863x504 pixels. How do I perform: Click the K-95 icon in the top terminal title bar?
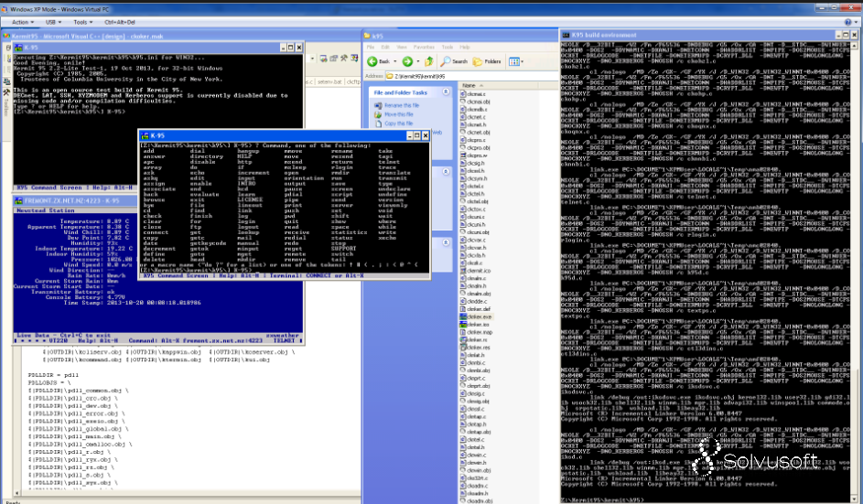(x=18, y=48)
